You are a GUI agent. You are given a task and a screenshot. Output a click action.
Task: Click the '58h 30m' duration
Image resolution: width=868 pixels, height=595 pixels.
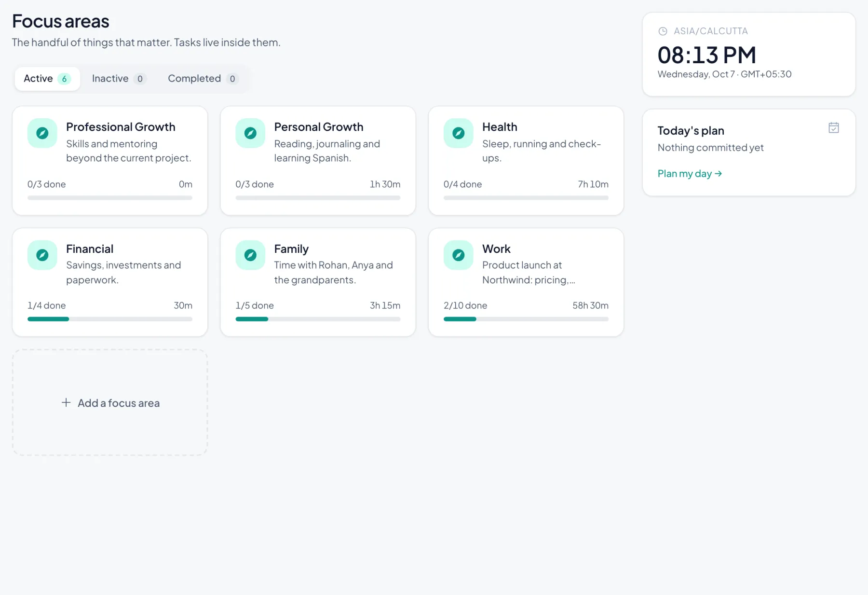point(590,305)
